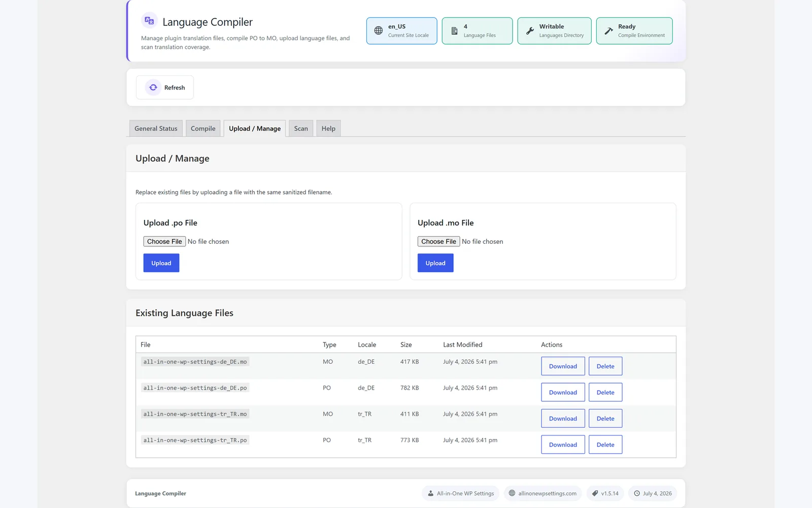The width and height of the screenshot is (812, 508).
Task: Click Upload under Upload .mo File
Action: (435, 263)
